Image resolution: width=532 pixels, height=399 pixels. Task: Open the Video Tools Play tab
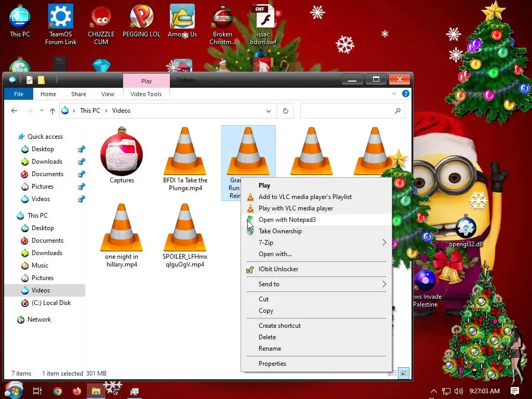click(x=146, y=81)
